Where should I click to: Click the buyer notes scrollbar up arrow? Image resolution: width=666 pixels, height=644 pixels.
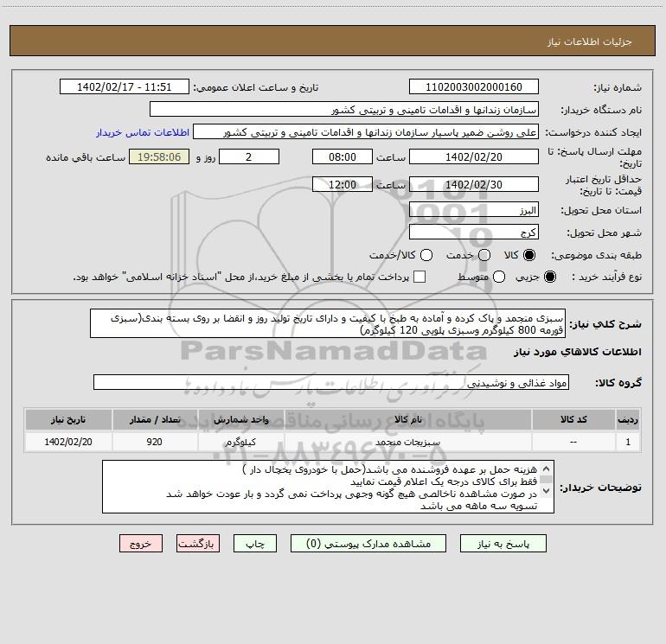tap(547, 469)
